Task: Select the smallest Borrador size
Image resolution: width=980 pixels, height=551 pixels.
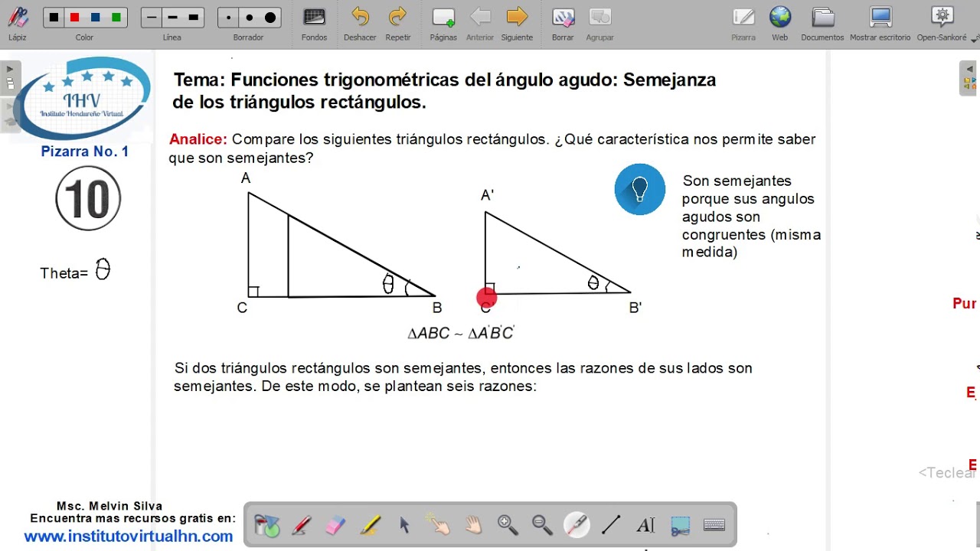Action: [x=229, y=18]
